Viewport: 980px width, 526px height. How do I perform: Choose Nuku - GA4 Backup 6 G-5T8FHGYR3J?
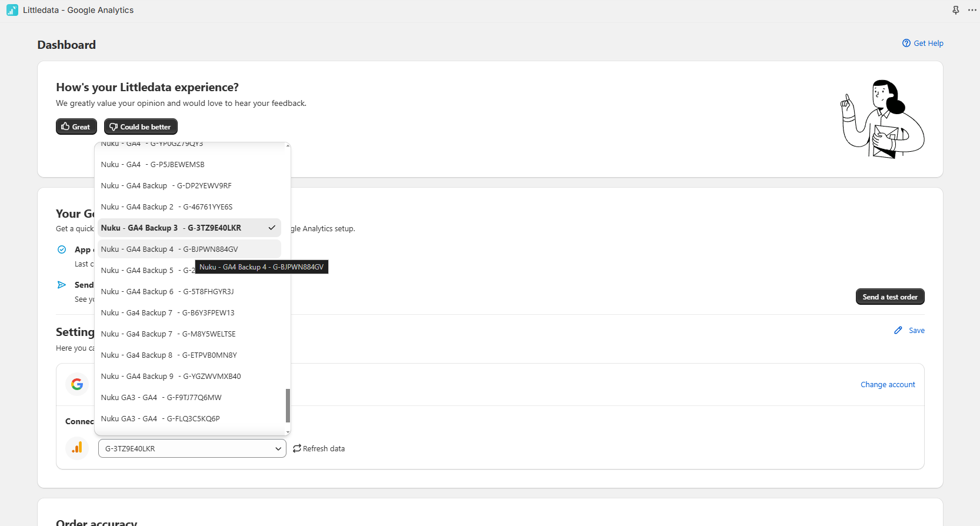189,291
